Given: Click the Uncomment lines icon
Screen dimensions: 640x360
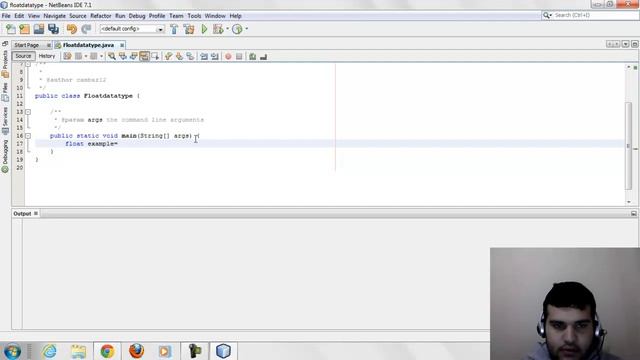Looking at the screenshot, I should point(264,56).
